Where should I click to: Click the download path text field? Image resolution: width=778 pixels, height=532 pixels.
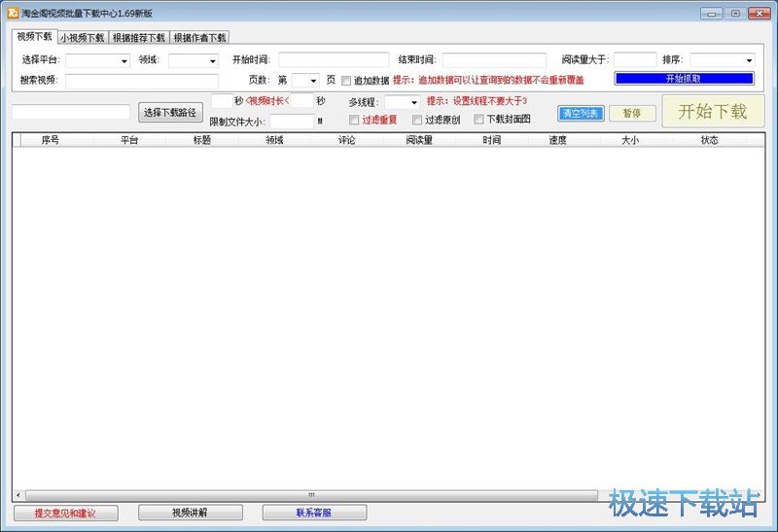point(71,112)
